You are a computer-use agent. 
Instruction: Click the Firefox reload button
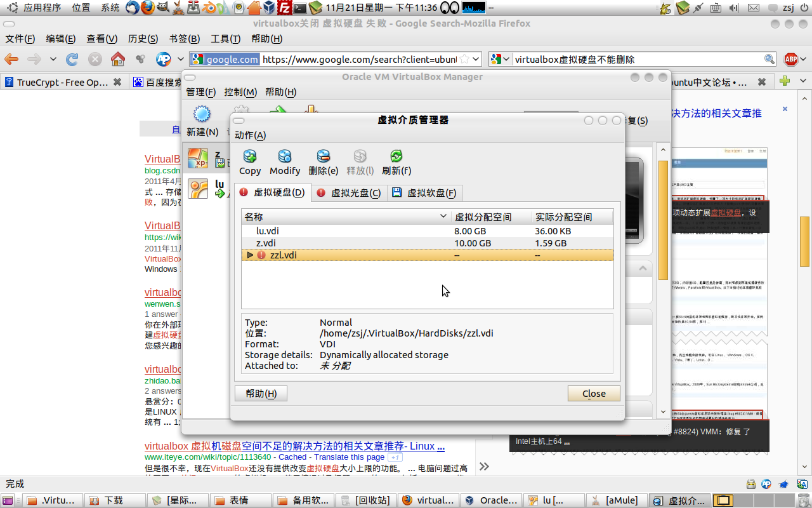coord(72,59)
